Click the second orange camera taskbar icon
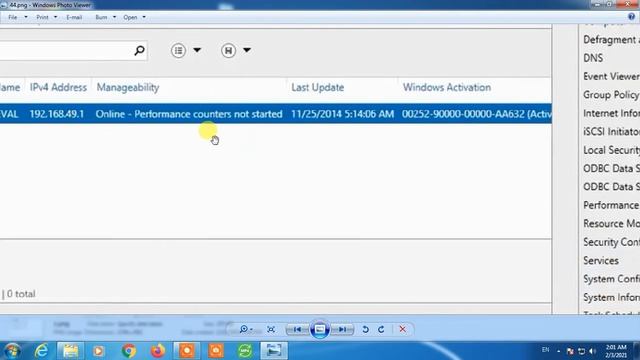The width and height of the screenshot is (640, 360). tap(216, 351)
